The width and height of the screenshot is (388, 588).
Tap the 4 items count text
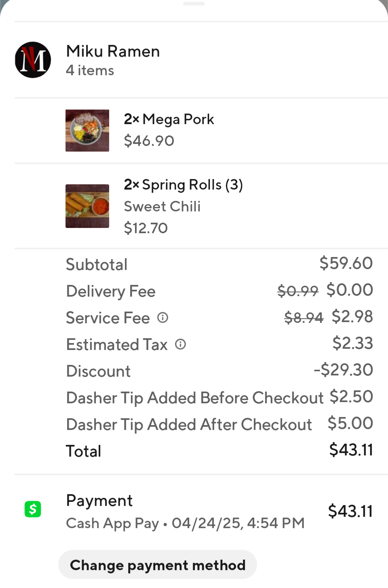[x=90, y=70]
